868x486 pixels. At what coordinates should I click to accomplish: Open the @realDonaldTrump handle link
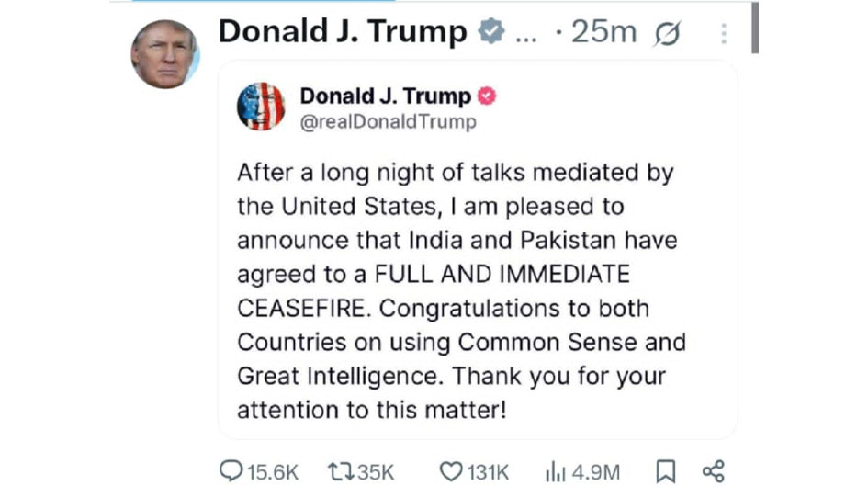[389, 122]
